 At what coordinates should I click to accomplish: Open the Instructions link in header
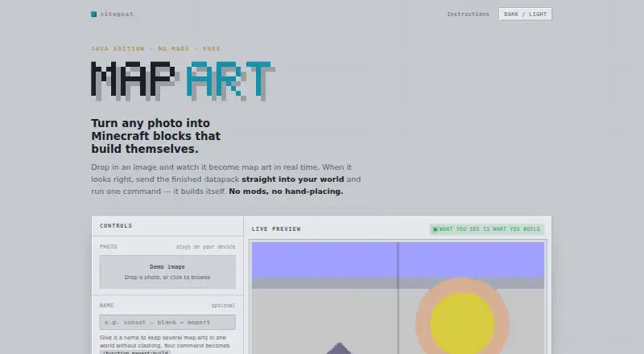[468, 14]
